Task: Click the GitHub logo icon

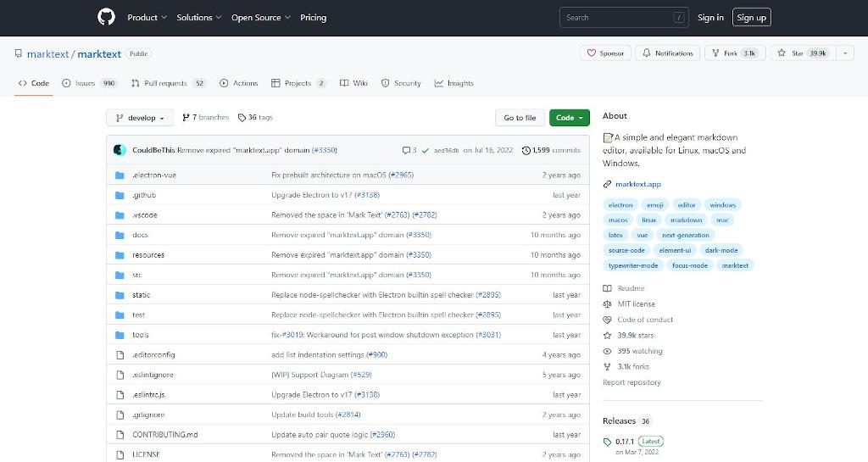Action: click(x=106, y=17)
